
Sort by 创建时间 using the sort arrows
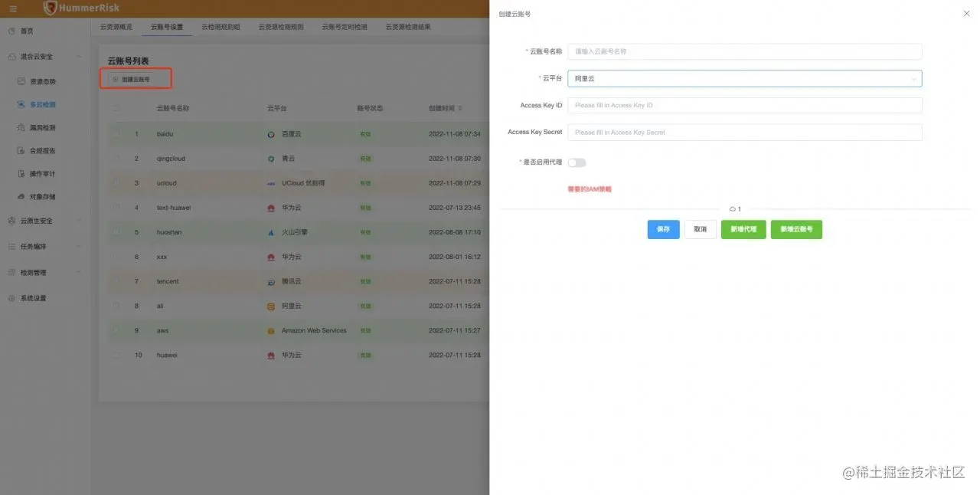pyautogui.click(x=460, y=108)
